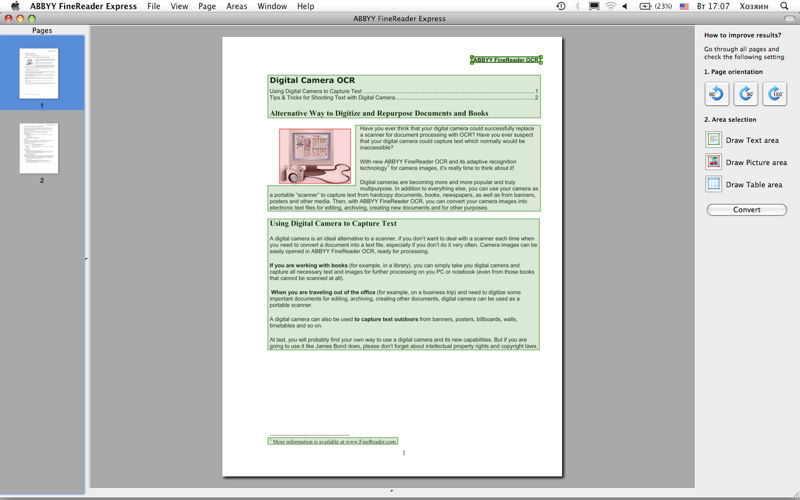Image resolution: width=800 pixels, height=500 pixels.
Task: Click the Pages panel splitter handle
Action: click(x=86, y=260)
